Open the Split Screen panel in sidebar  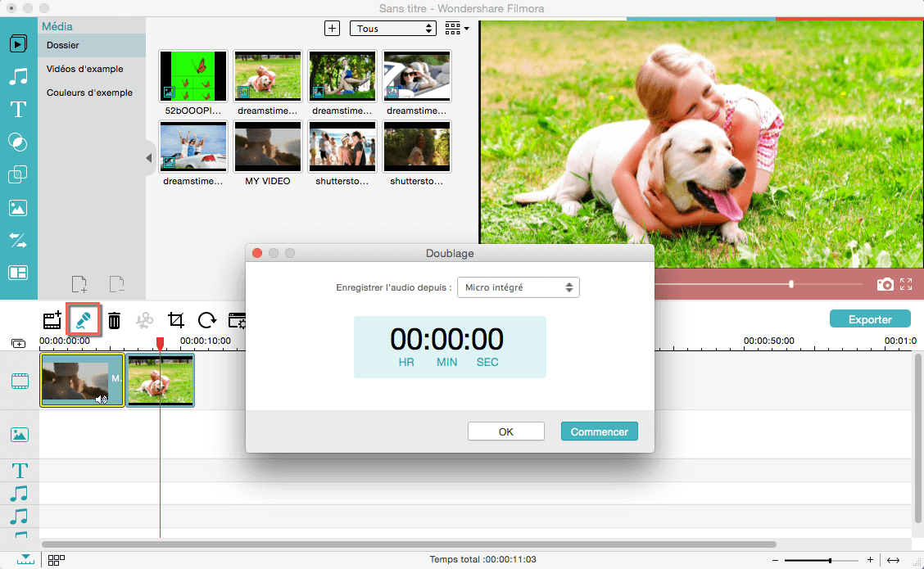[x=18, y=273]
